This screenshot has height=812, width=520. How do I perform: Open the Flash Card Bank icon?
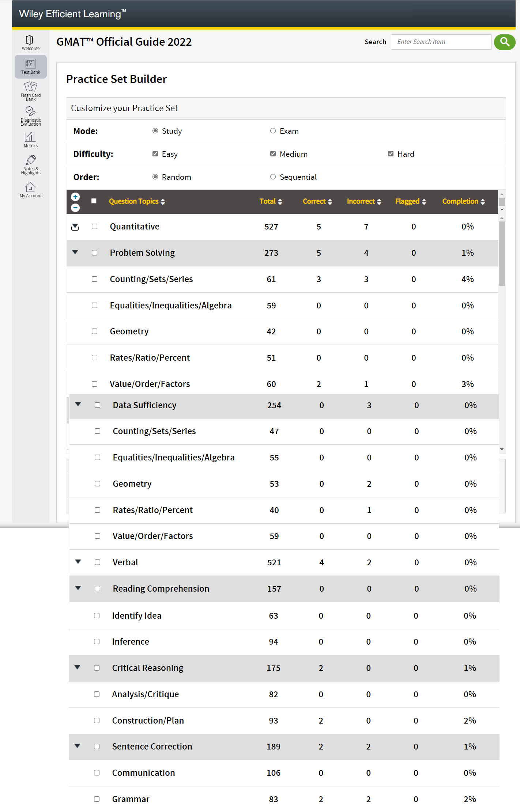(x=30, y=87)
